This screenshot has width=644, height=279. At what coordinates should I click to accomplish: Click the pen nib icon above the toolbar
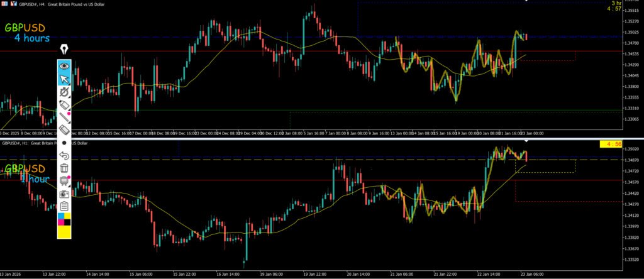point(64,49)
